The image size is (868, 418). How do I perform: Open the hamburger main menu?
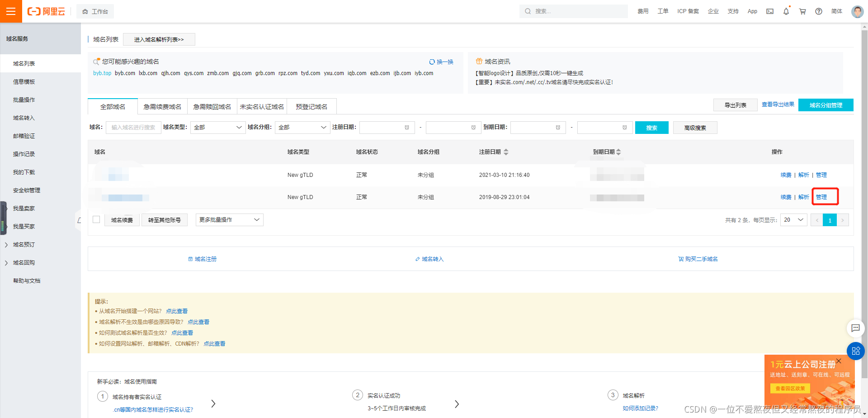11,11
